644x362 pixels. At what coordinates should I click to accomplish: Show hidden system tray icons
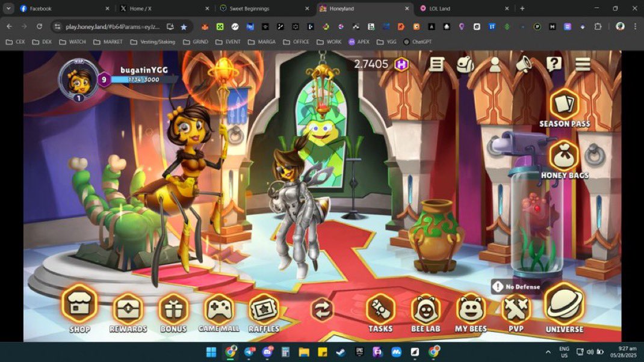548,352
